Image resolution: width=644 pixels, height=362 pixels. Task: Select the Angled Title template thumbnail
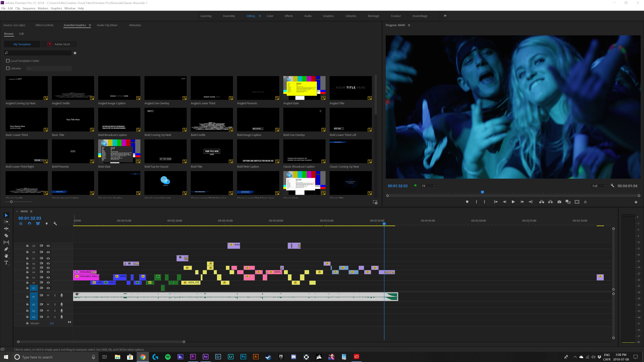tap(351, 88)
